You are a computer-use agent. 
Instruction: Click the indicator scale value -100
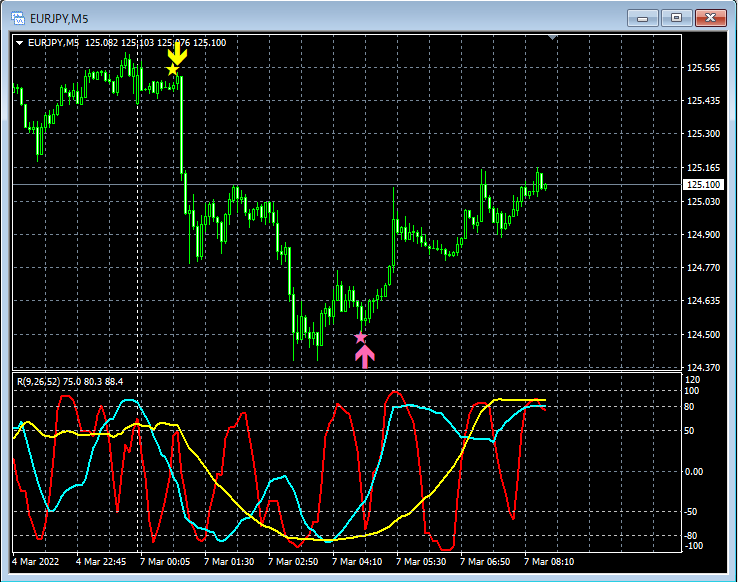tap(693, 546)
